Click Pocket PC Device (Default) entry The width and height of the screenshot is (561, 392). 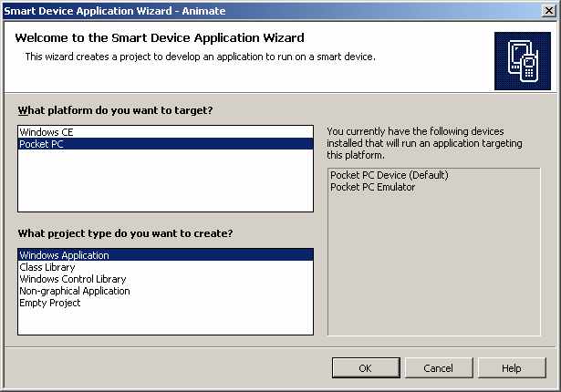pos(390,175)
